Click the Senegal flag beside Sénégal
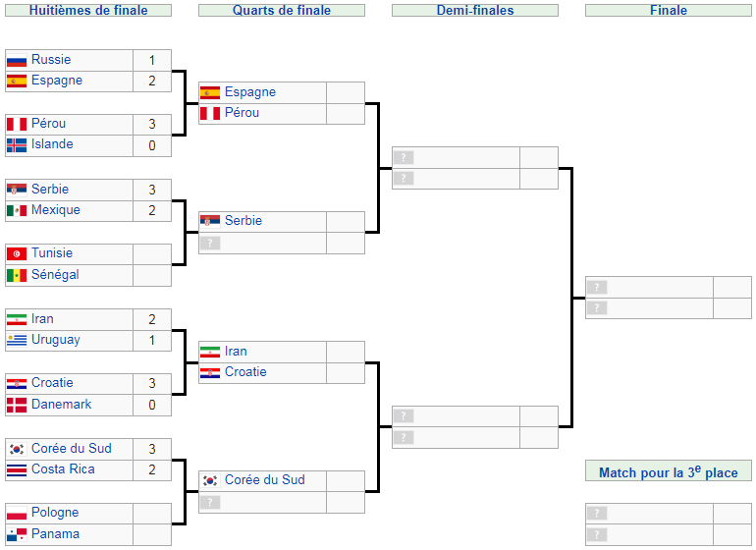The width and height of the screenshot is (756, 550). (17, 275)
